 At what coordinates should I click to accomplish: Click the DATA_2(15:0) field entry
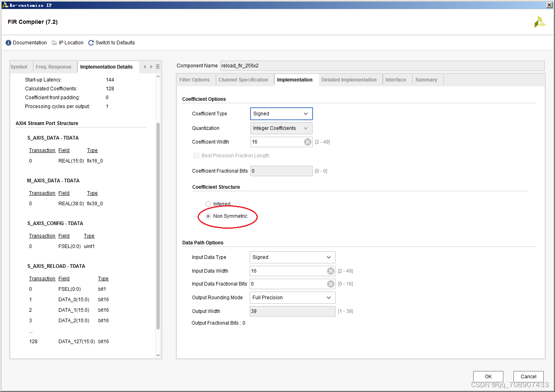pos(74,321)
